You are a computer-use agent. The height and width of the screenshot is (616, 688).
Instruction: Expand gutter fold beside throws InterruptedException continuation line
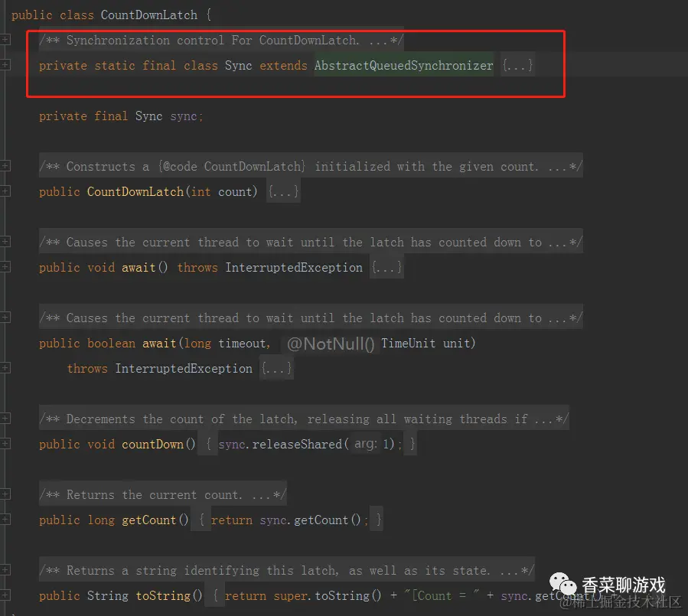[x=5, y=367]
